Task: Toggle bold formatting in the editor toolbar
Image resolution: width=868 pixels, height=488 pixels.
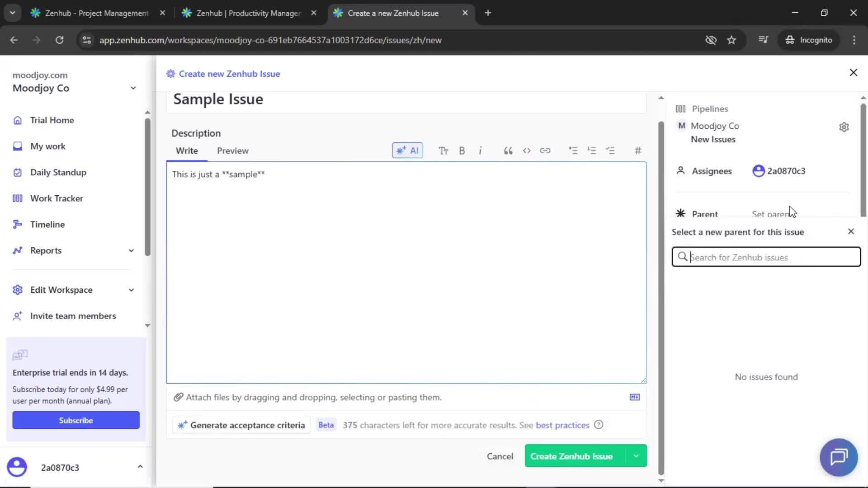Action: 462,150
